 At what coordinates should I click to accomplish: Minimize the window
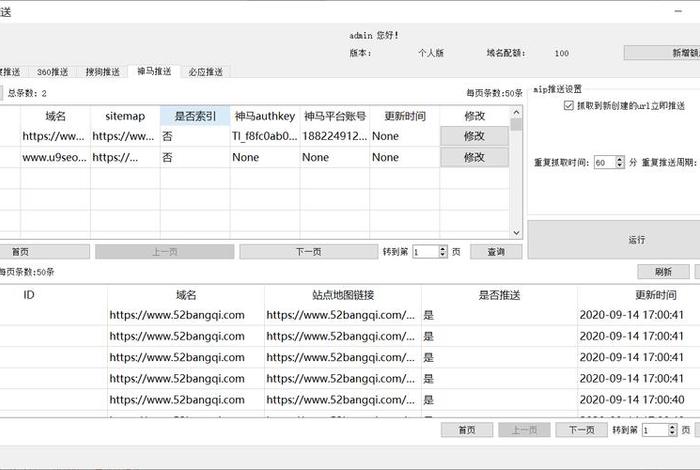(678, 11)
